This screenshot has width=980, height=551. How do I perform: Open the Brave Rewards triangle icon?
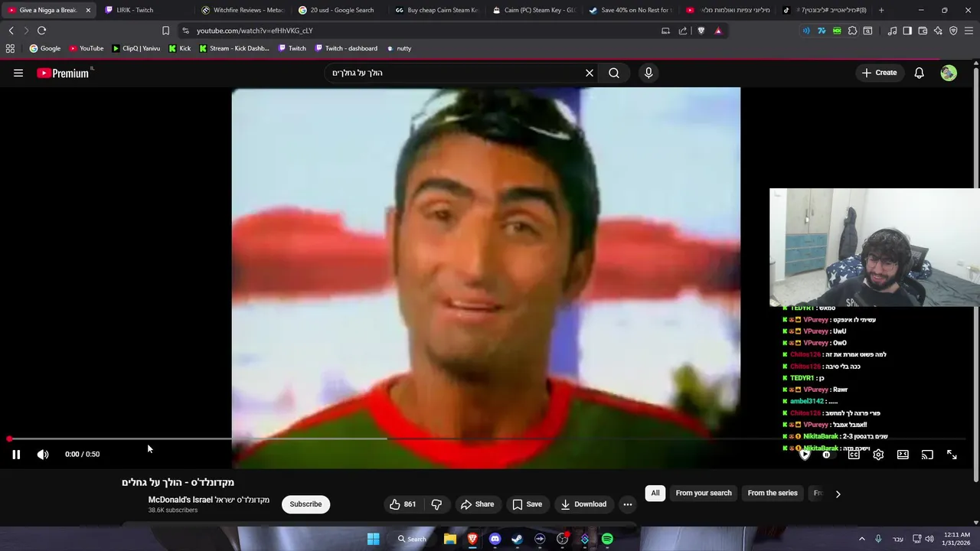click(x=718, y=31)
